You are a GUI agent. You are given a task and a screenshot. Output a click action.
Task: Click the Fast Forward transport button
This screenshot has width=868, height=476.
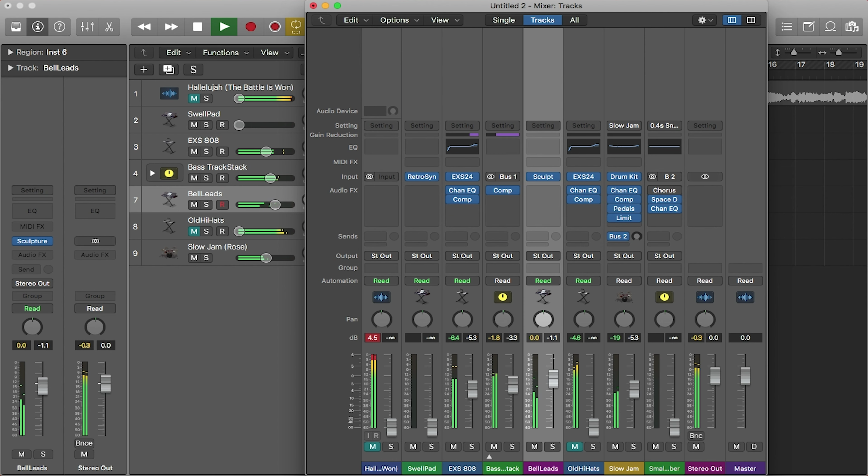[170, 26]
